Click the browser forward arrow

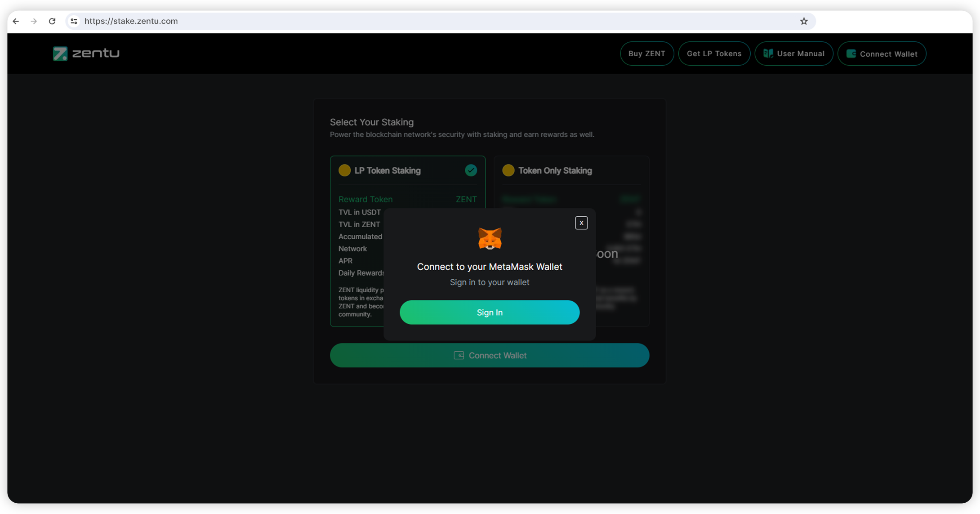34,21
